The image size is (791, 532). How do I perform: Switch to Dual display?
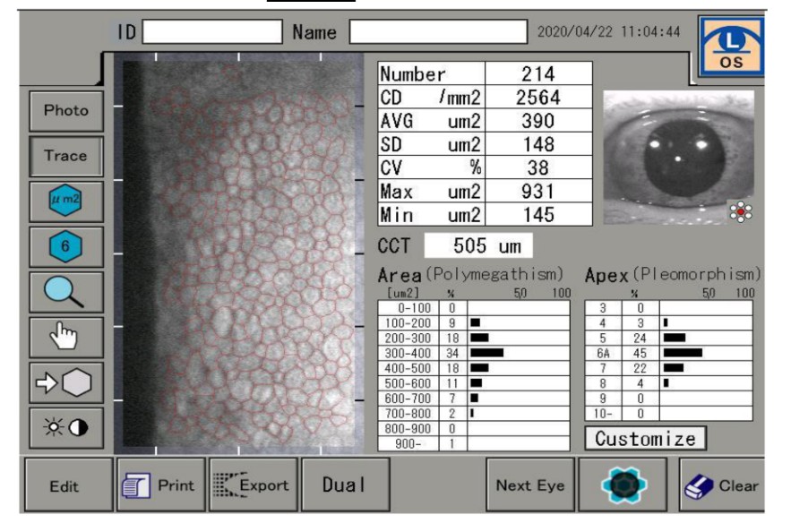(x=346, y=485)
